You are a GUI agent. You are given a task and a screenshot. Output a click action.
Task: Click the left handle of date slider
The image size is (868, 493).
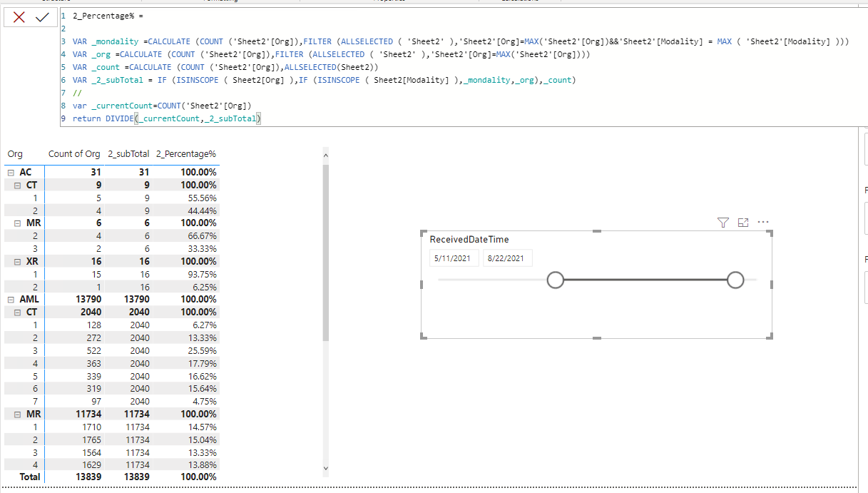[x=555, y=280]
